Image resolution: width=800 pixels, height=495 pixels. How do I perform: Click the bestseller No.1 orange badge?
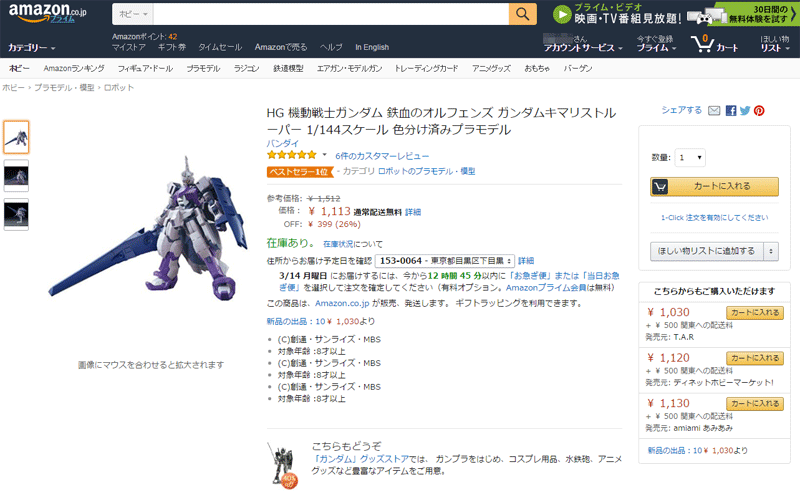coord(299,172)
